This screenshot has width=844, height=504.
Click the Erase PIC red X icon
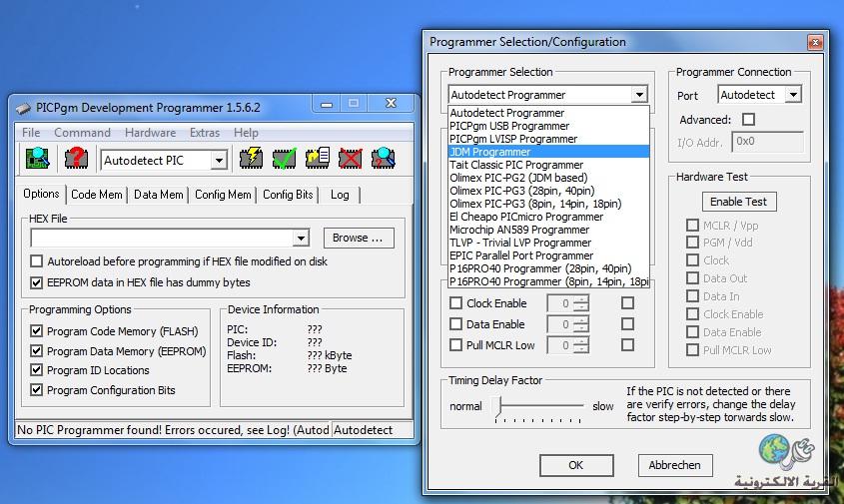click(351, 159)
